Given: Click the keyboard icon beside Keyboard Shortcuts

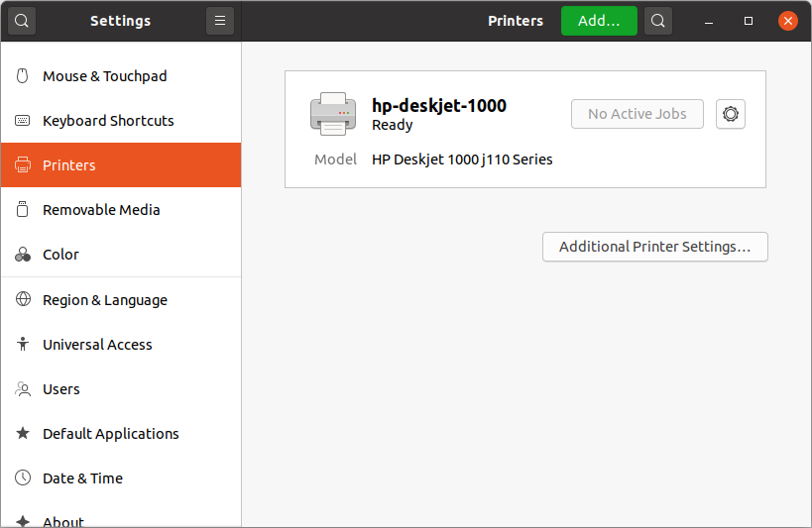Looking at the screenshot, I should [22, 121].
